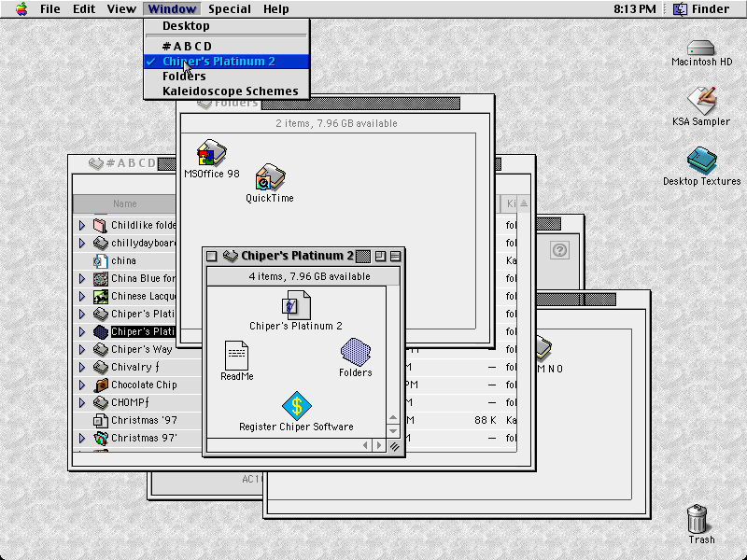Open the View menu
The width and height of the screenshot is (747, 560).
pos(121,8)
